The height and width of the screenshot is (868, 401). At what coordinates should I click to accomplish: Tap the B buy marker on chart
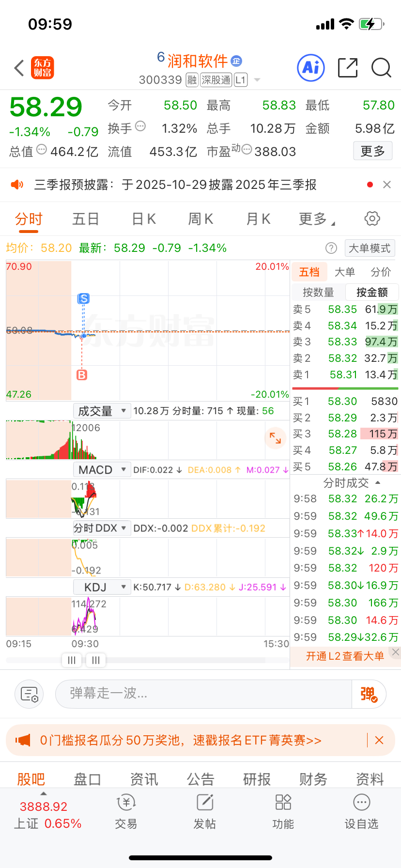click(x=82, y=375)
